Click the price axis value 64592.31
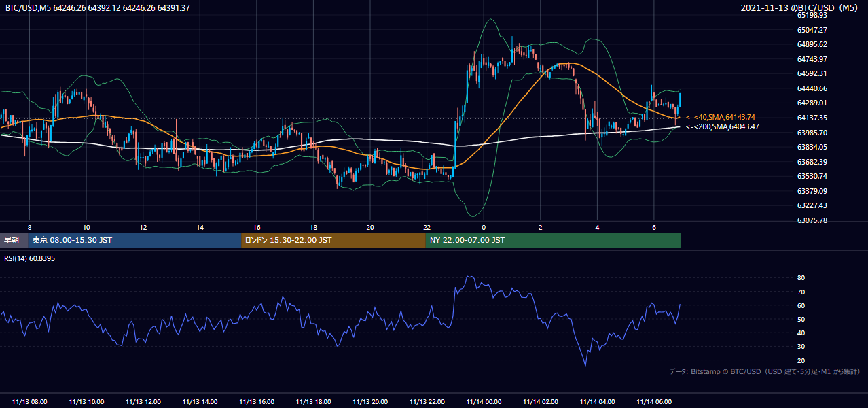 point(812,73)
